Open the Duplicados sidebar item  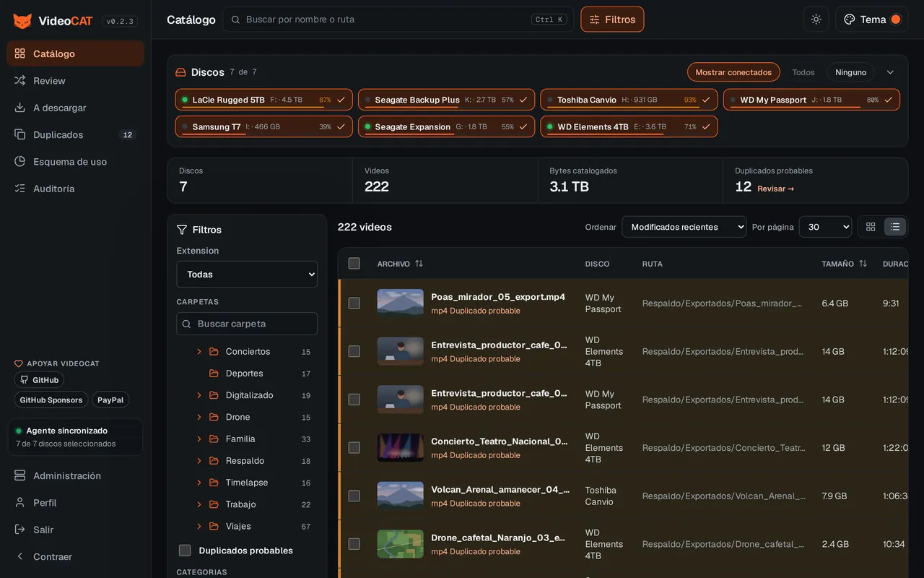75,134
